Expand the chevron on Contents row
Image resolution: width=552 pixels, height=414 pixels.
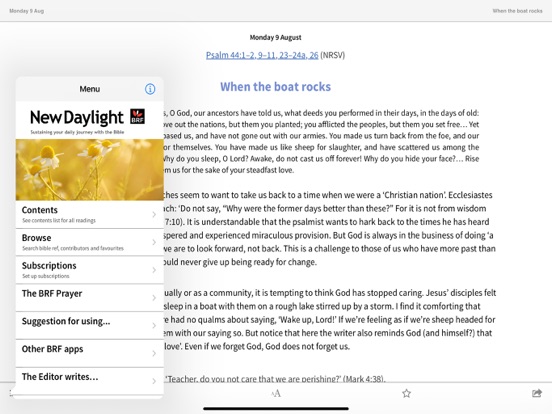[154, 214]
